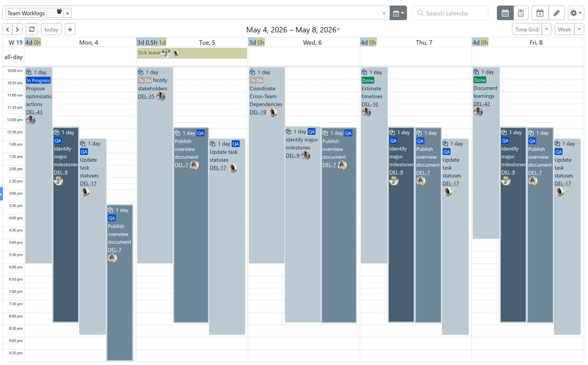Click the Search calendar field
The width and height of the screenshot is (588, 365).
(450, 13)
